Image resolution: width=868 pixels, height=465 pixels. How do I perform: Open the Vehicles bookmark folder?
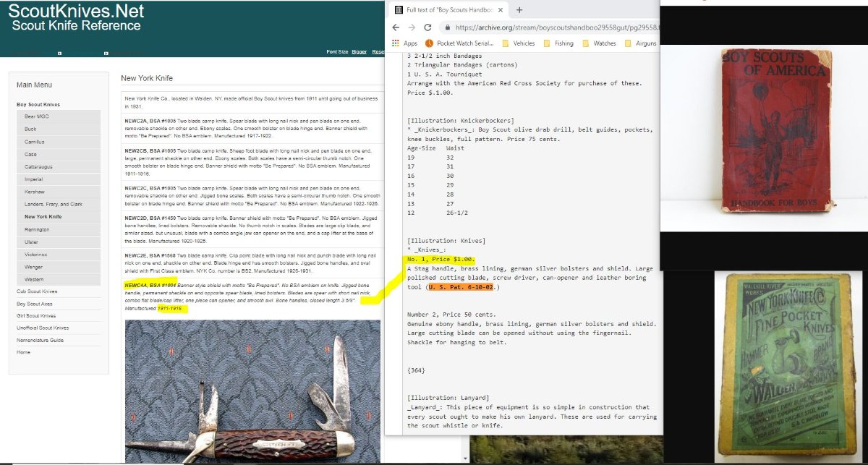coord(518,43)
